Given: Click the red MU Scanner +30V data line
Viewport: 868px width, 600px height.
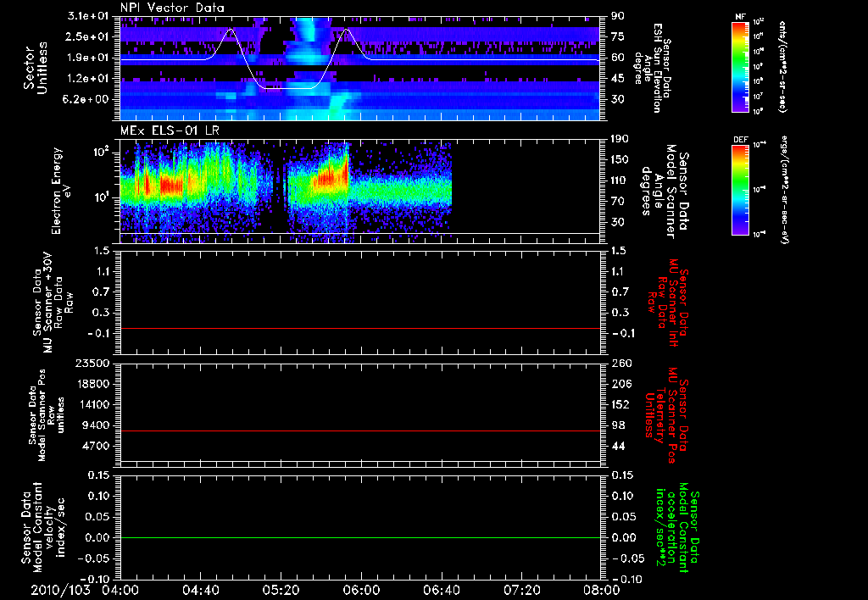Looking at the screenshot, I should (x=359, y=328).
